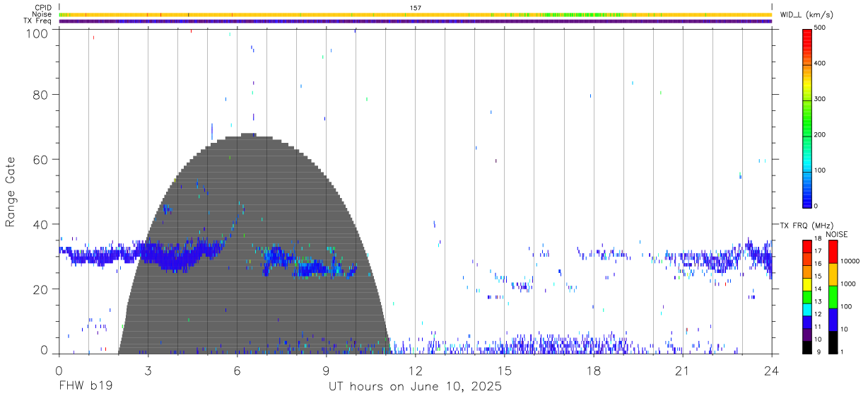Click the 18 label on TX FRQ legend
Image resolution: width=868 pixels, height=401 pixels.
pos(818,238)
